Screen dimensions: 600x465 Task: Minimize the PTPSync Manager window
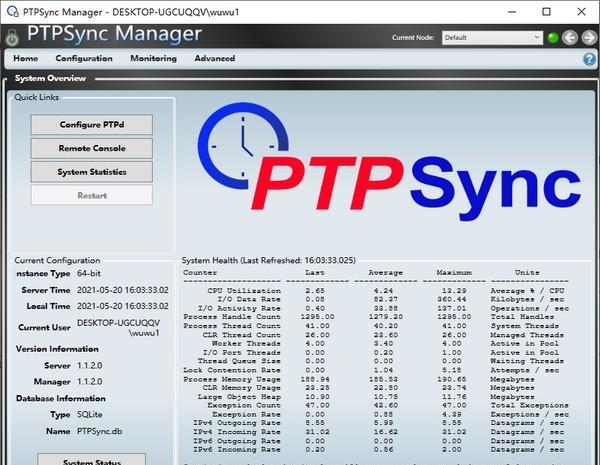(x=512, y=11)
